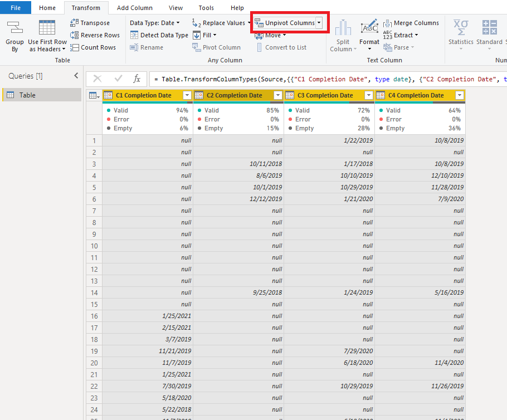507x420 pixels.
Task: Click the Replace Values icon
Action: [x=196, y=23]
